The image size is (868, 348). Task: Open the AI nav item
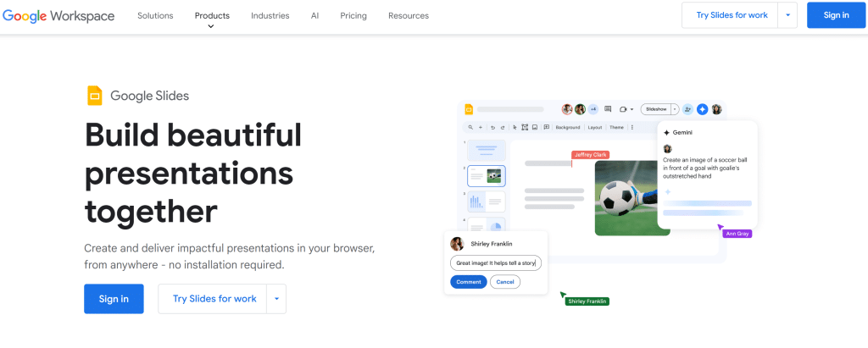(315, 15)
